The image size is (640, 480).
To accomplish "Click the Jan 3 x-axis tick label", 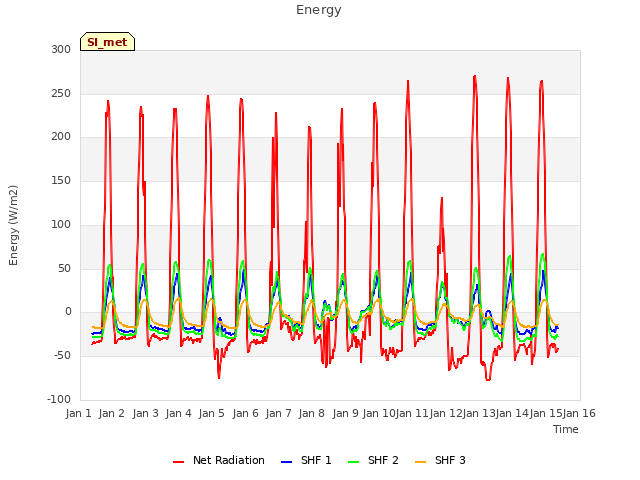I will (x=146, y=413).
